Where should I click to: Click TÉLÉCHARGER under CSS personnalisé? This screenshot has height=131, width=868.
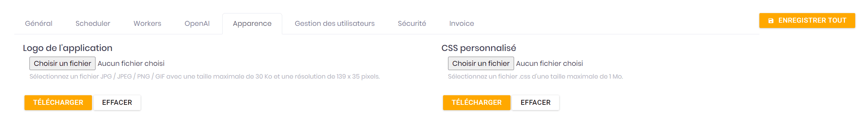tap(476, 103)
